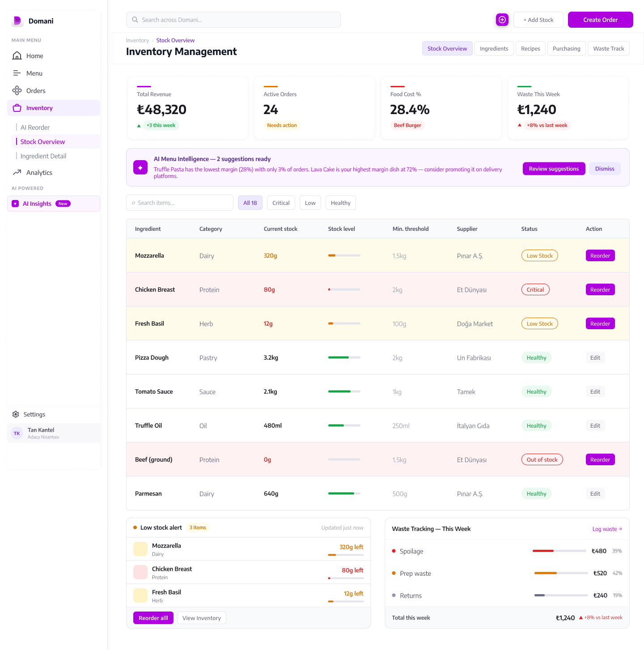Click the Spoilage waste progress bar
Image resolution: width=644 pixels, height=650 pixels.
coord(559,551)
